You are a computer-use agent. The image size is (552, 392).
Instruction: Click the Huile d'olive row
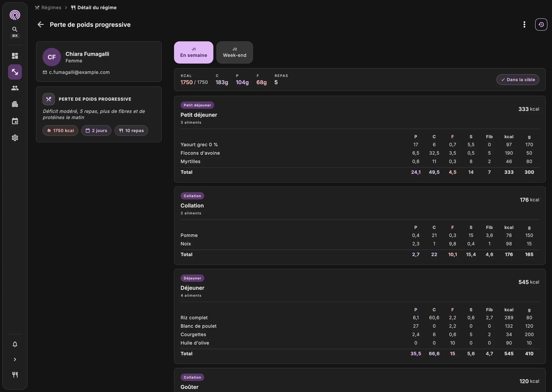[360, 343]
